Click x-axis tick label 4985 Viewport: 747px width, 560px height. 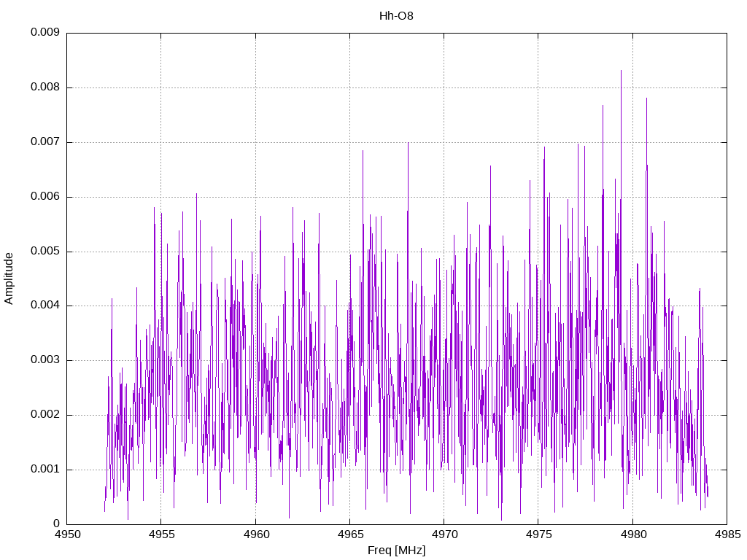click(727, 534)
